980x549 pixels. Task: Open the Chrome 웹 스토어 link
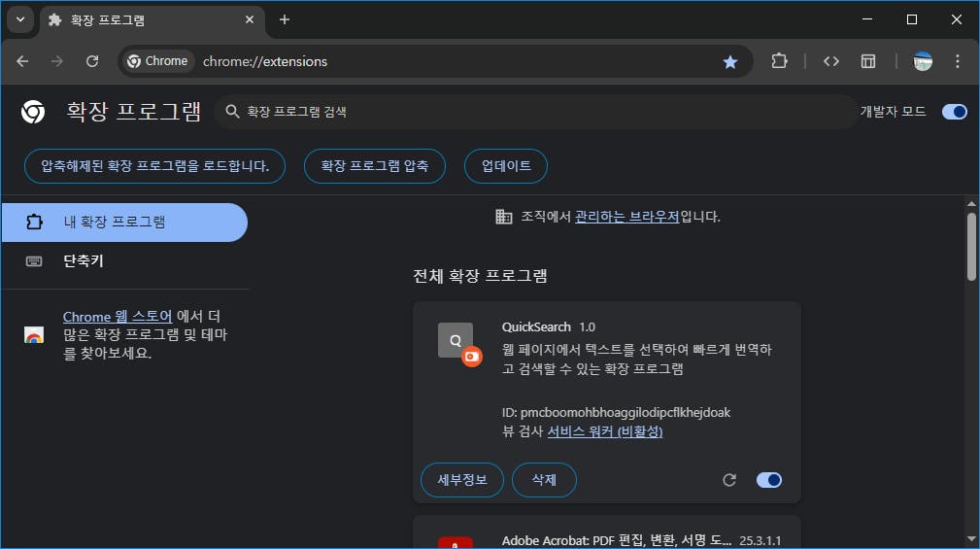tap(118, 317)
